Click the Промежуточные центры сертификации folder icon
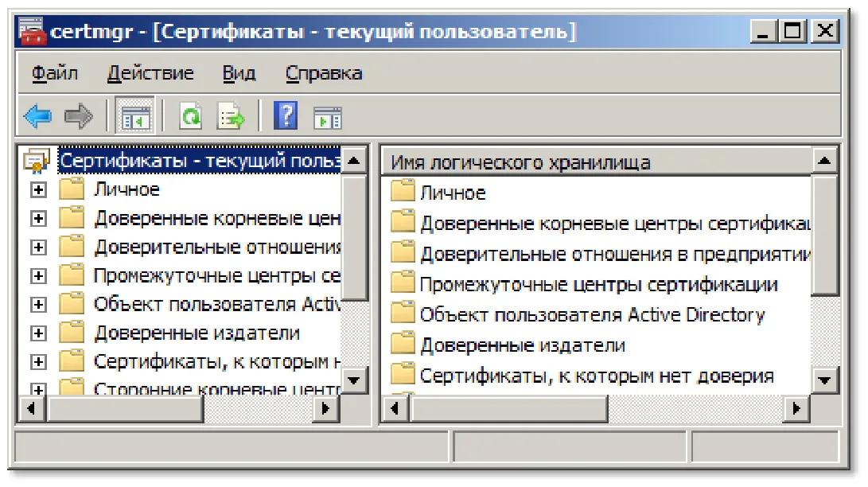Screen dimensions: 868x487 point(403,282)
